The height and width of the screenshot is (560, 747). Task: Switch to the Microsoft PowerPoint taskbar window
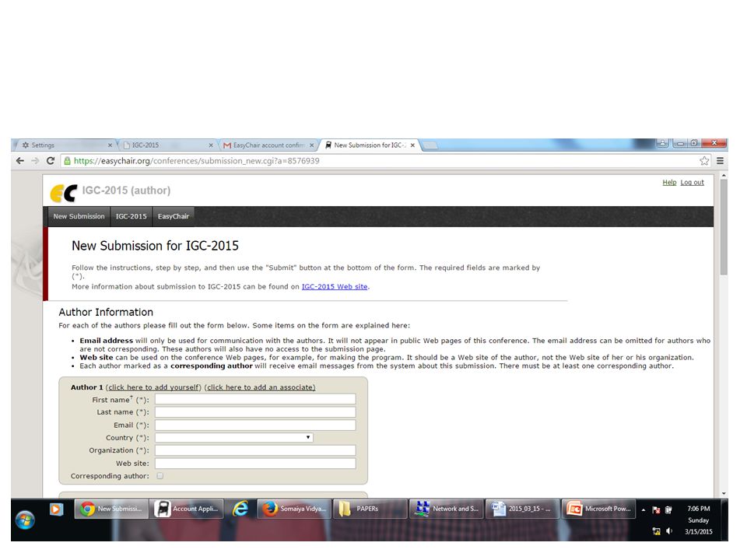598,509
